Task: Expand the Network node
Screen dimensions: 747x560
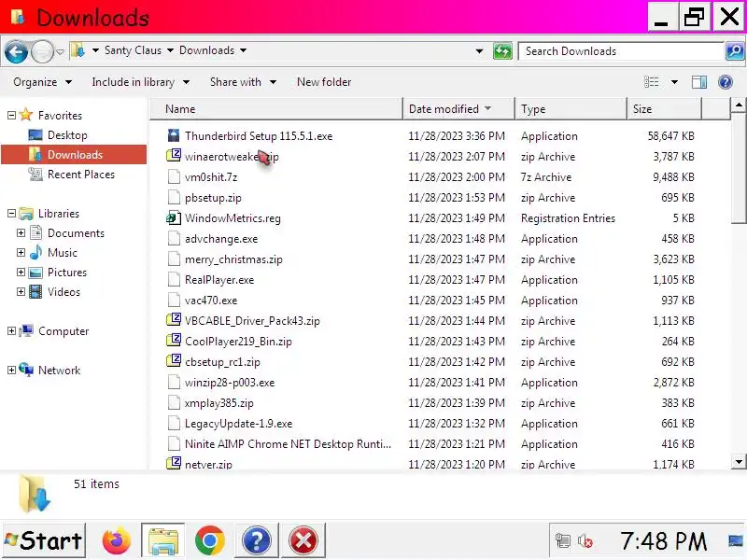Action: click(11, 370)
